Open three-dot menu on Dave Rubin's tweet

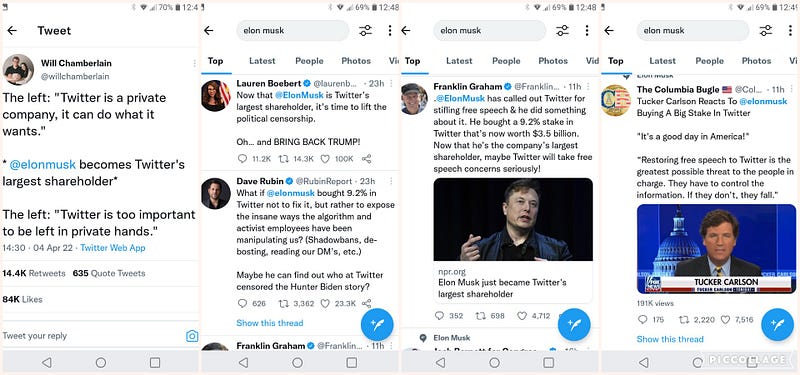[x=391, y=181]
